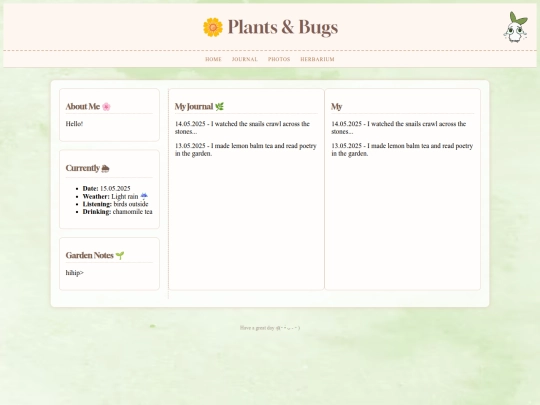Click the Drinking: chamomile tea item
This screenshot has width=540, height=405.
[x=117, y=211]
